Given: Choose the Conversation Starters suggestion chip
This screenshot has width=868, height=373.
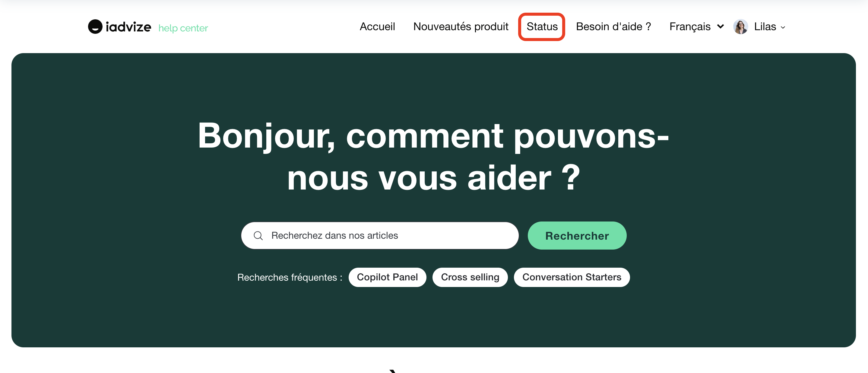Looking at the screenshot, I should (x=572, y=277).
